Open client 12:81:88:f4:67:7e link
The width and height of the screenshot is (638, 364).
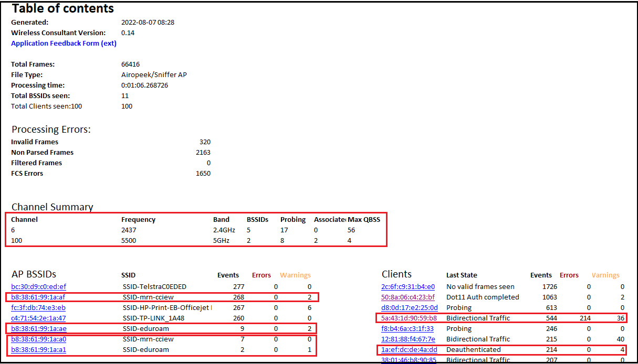point(408,339)
